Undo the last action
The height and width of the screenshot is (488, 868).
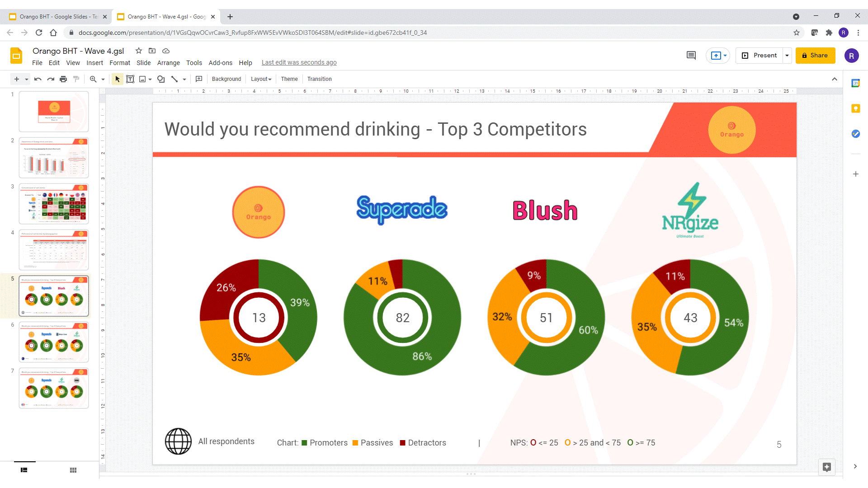click(x=38, y=79)
